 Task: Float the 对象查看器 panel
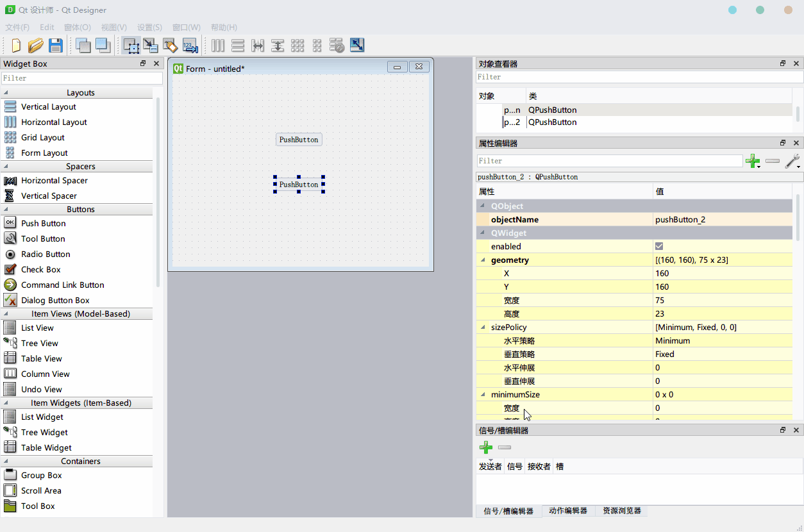pyautogui.click(x=782, y=63)
